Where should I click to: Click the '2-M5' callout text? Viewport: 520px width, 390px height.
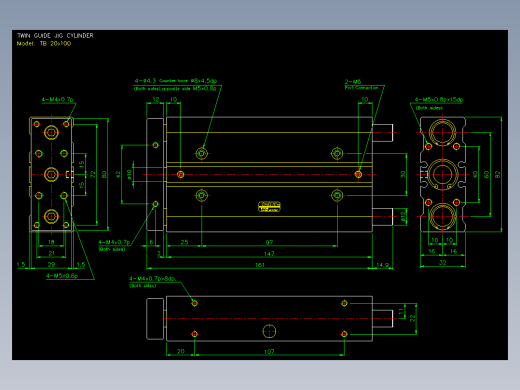[353, 82]
